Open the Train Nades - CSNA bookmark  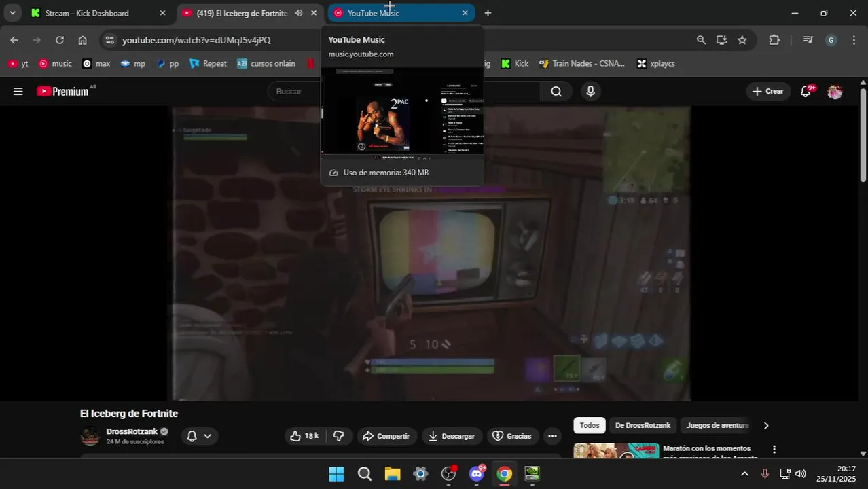coord(582,64)
